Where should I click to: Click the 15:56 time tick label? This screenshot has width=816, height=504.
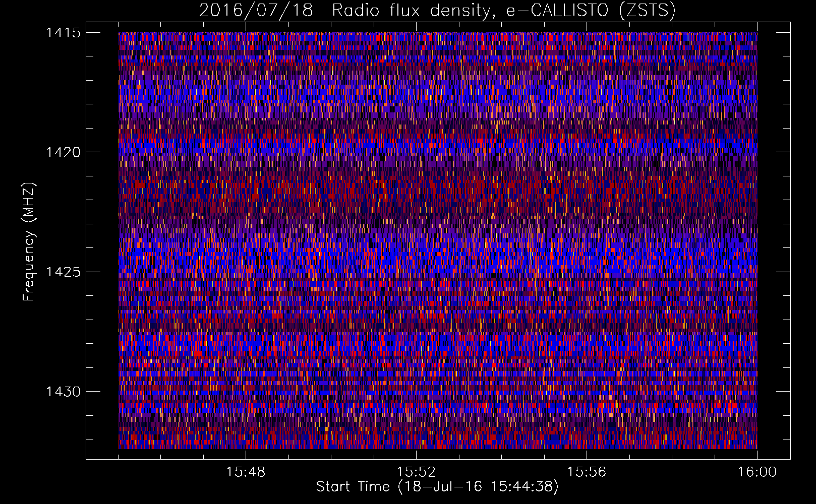click(587, 472)
